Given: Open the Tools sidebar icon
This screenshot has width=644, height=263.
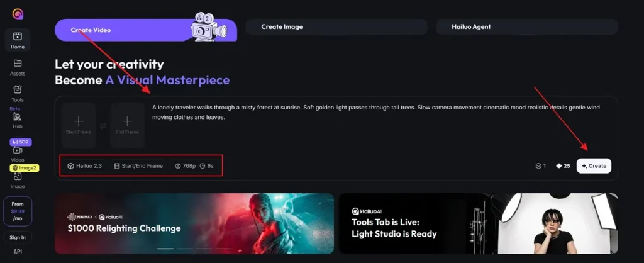Looking at the screenshot, I should coord(17,89).
